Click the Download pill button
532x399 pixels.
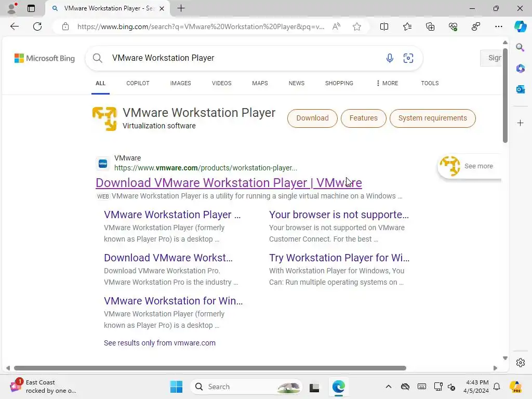click(x=312, y=118)
